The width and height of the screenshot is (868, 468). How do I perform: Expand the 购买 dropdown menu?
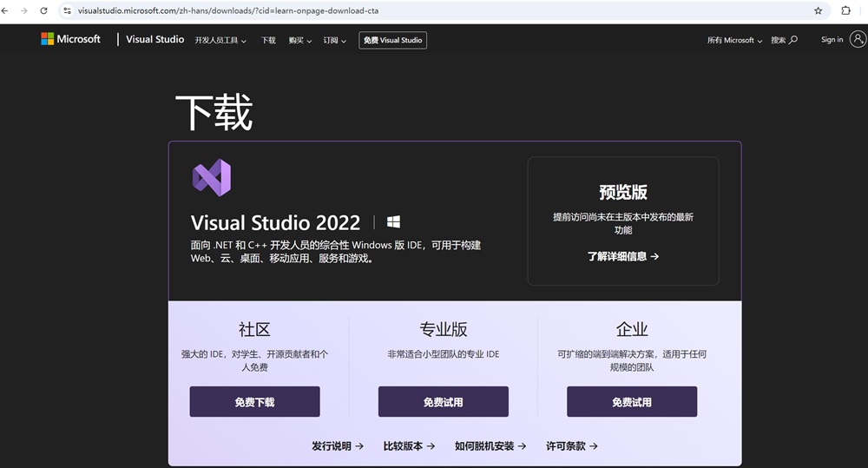coord(300,41)
